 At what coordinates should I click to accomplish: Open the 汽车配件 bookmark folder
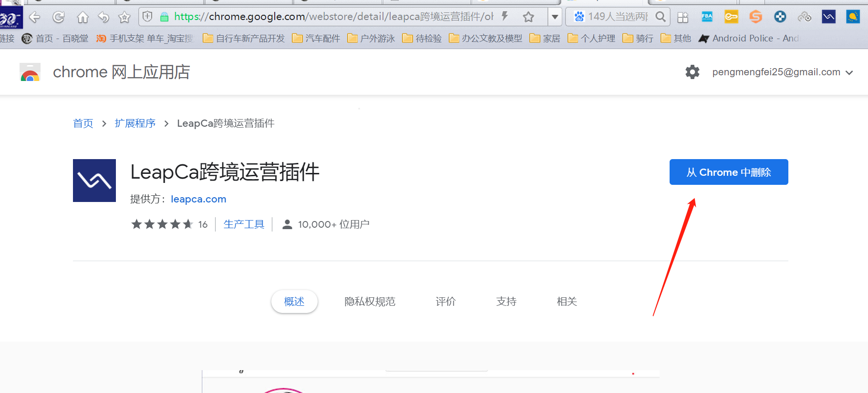[x=316, y=39]
